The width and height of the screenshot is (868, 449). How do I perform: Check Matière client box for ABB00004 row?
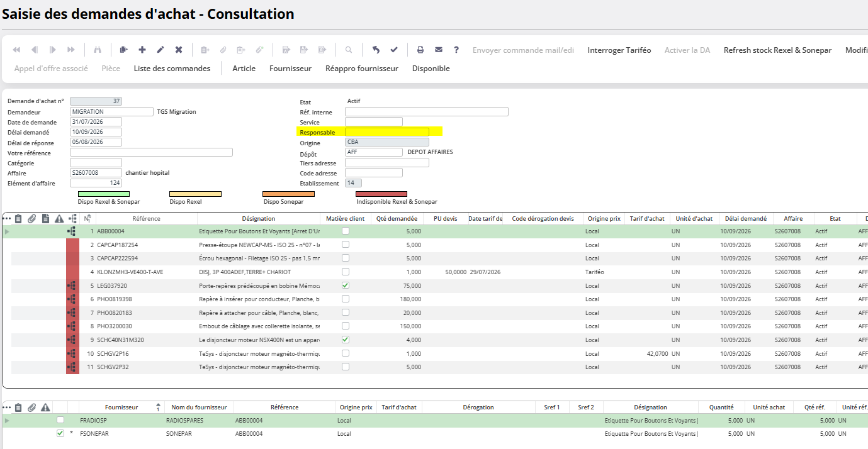click(345, 231)
